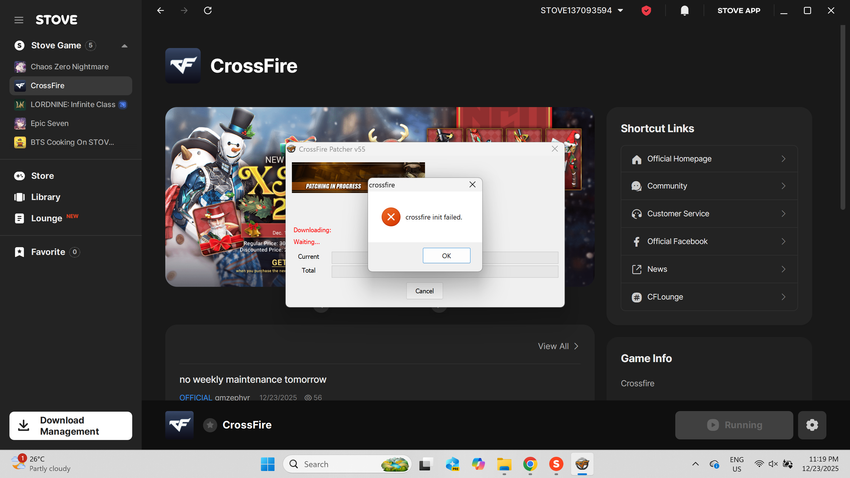850x478 pixels.
Task: Open the Store sidebar item
Action: pos(43,176)
